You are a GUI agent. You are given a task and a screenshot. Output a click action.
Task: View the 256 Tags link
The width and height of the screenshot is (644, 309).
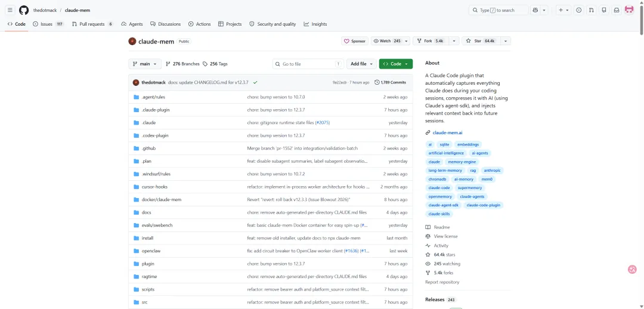(215, 64)
